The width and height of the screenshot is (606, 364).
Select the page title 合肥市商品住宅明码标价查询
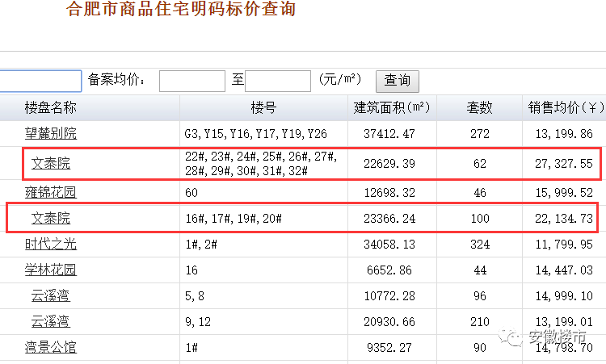click(181, 9)
